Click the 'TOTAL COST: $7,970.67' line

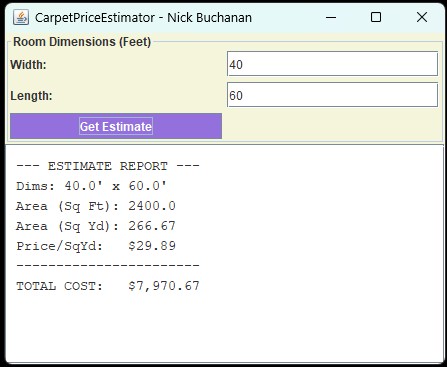pyautogui.click(x=108, y=286)
